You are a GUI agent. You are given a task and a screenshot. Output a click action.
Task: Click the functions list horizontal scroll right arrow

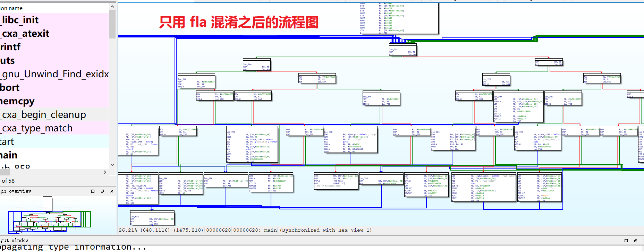pyautogui.click(x=105, y=172)
